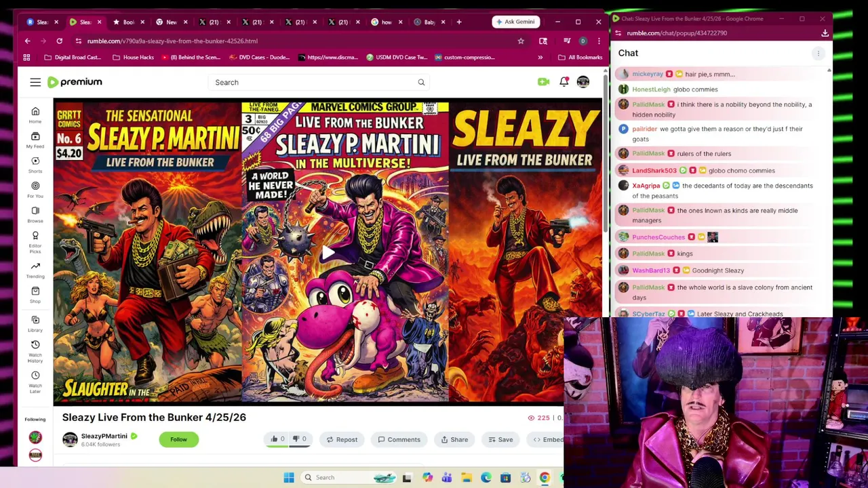Bookmark this page with the star icon
Screen dimensions: 868x488
(x=521, y=41)
